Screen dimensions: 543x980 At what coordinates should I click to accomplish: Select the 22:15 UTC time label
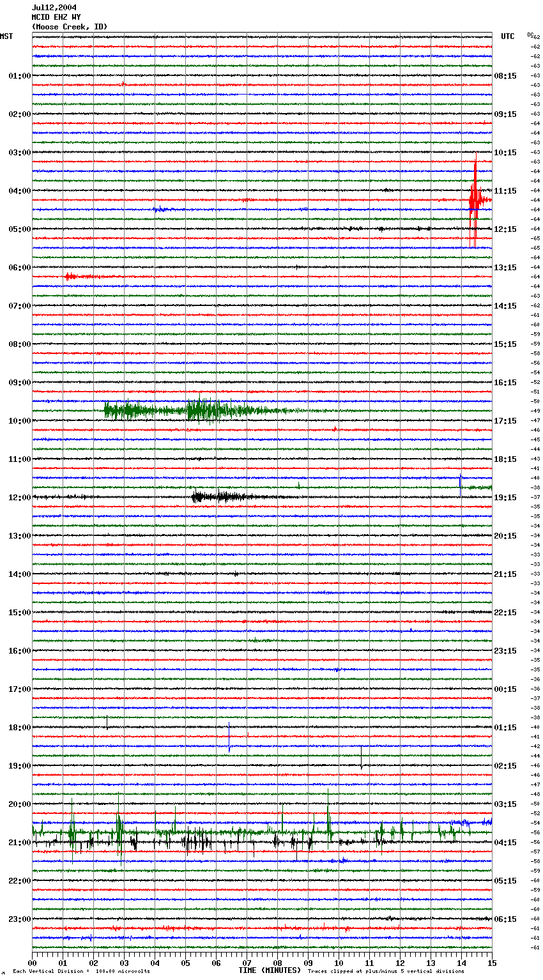[505, 613]
